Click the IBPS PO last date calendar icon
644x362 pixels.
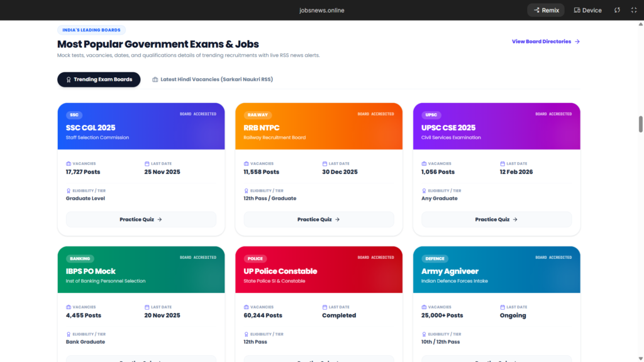click(147, 307)
